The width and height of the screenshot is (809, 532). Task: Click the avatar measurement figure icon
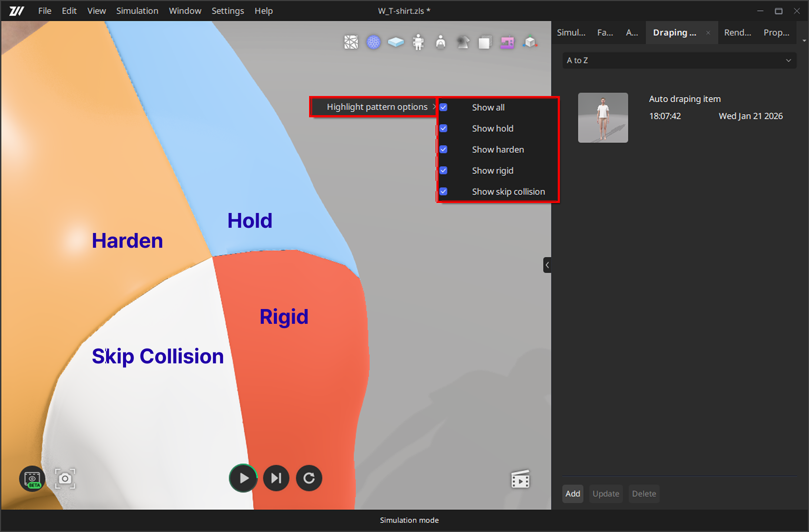(x=418, y=42)
